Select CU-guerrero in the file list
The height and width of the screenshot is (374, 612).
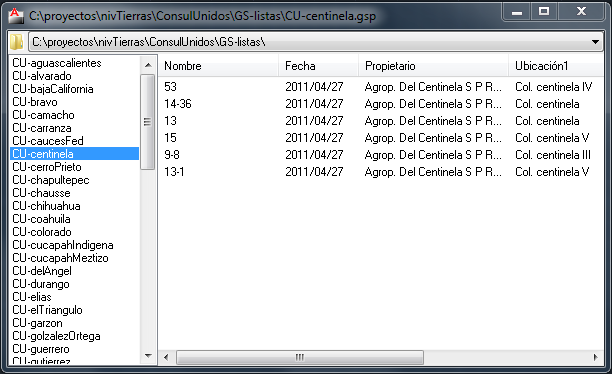point(74,349)
